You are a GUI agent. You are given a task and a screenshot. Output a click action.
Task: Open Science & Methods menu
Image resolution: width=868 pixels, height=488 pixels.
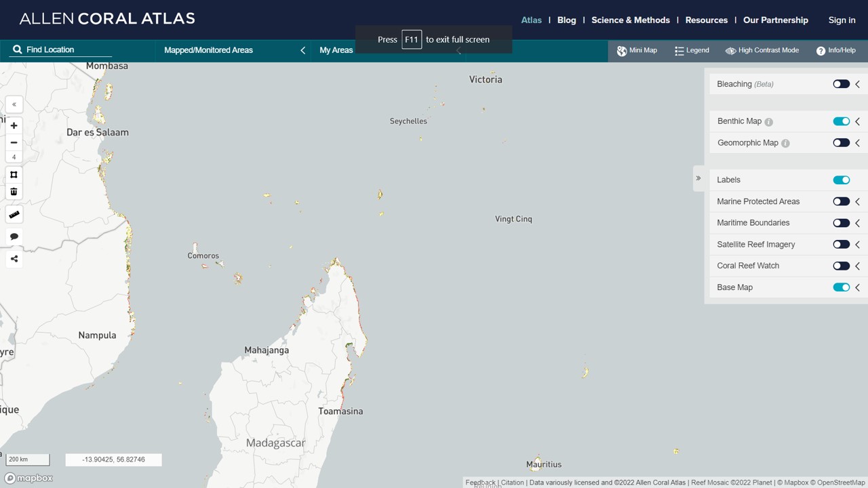tap(630, 20)
